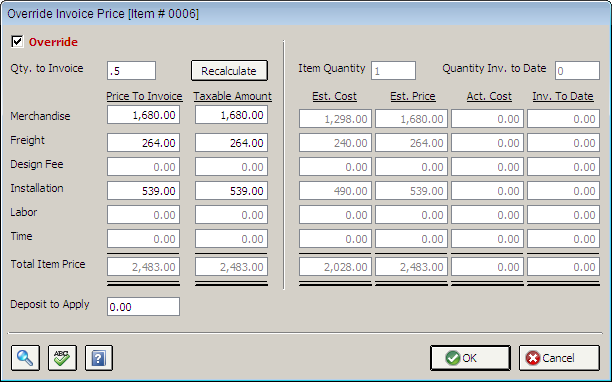Click the Taxable Amount column header
Image resolution: width=612 pixels, height=382 pixels.
coord(233,96)
